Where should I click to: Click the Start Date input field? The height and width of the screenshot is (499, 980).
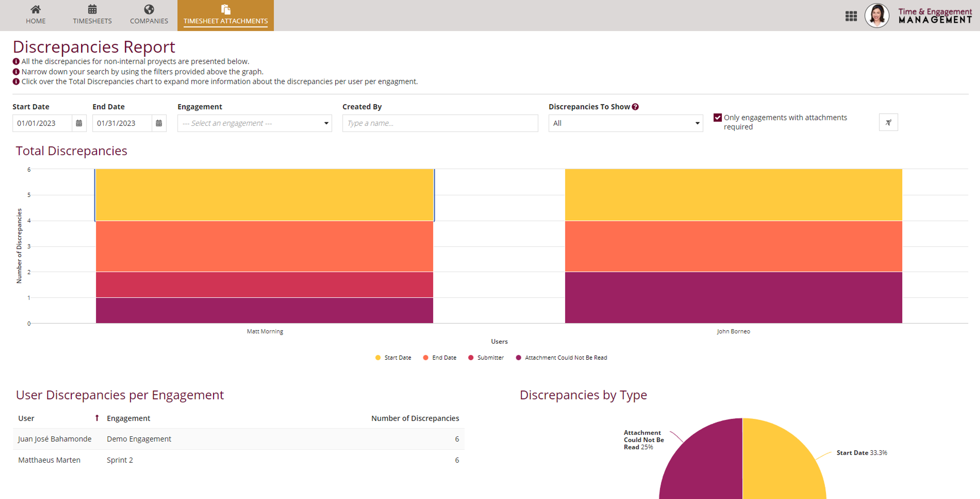coord(42,123)
